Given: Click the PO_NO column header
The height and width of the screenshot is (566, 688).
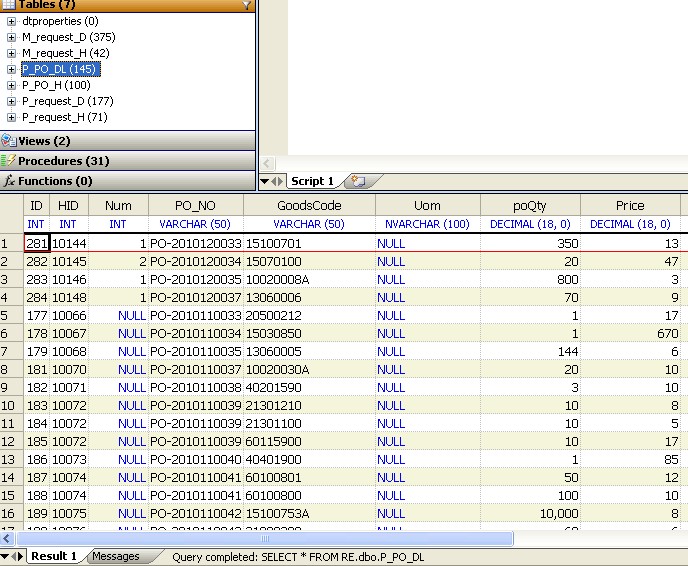Looking at the screenshot, I should click(195, 205).
